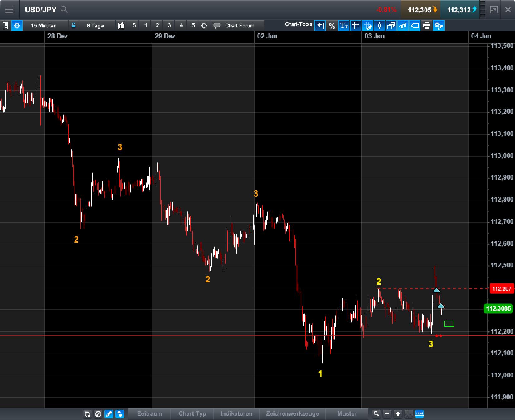Open the Chart Typ dropdown
515x420 pixels.
point(192,414)
